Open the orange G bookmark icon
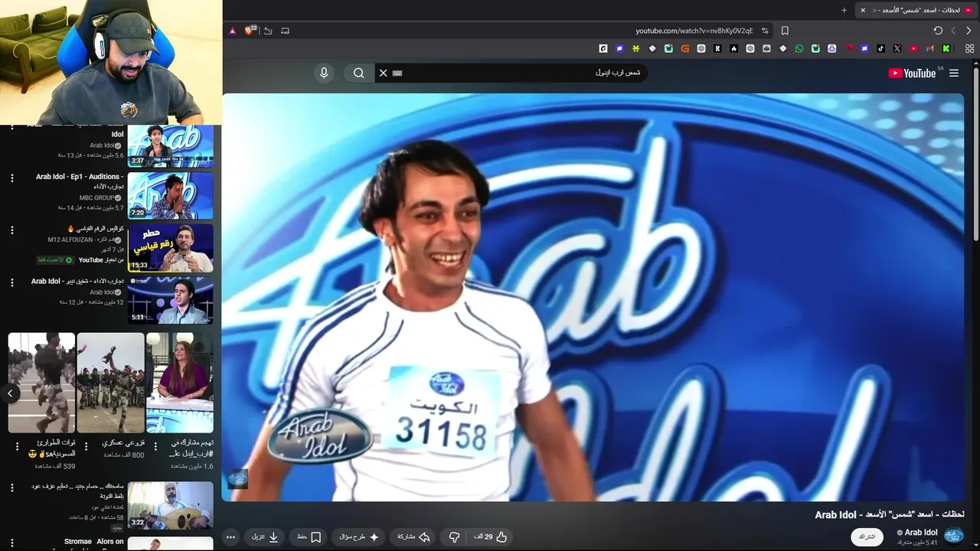 pyautogui.click(x=685, y=48)
